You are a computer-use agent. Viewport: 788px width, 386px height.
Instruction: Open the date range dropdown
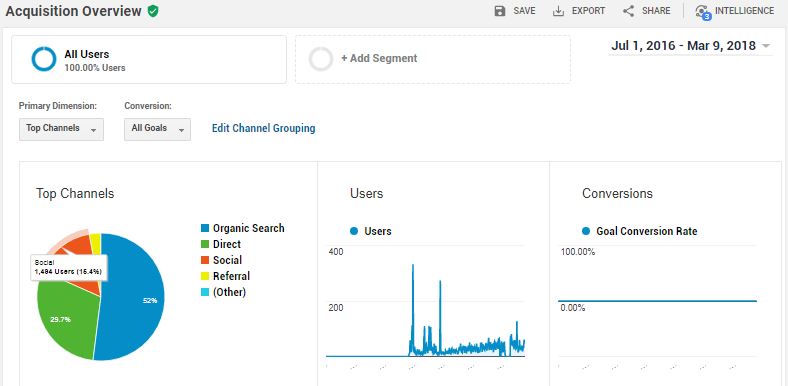click(691, 46)
